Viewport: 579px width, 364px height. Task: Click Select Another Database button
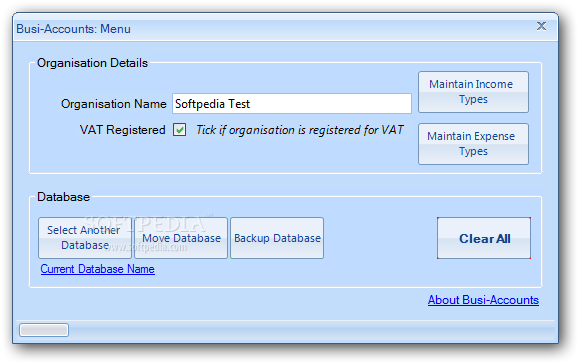point(85,238)
